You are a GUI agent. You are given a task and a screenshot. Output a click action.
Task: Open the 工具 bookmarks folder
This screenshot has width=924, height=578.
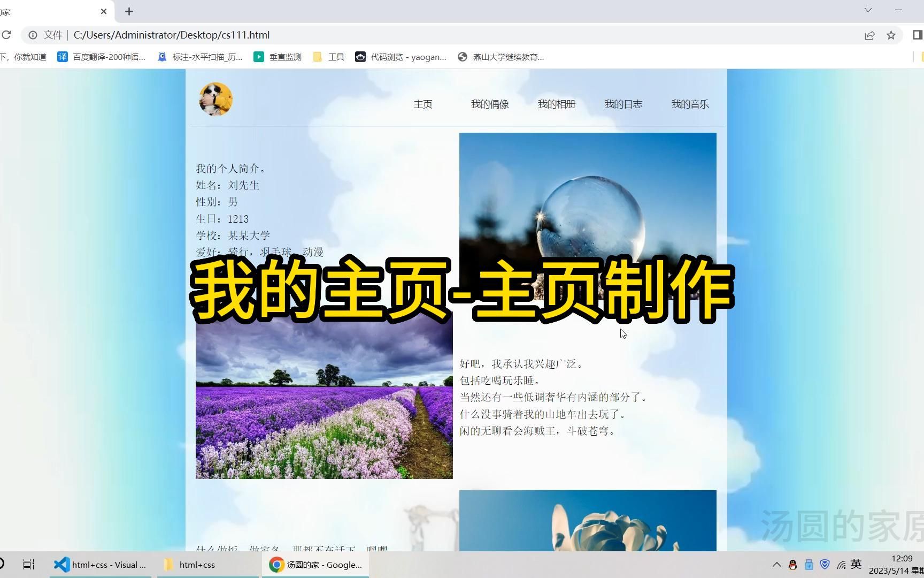click(x=328, y=57)
